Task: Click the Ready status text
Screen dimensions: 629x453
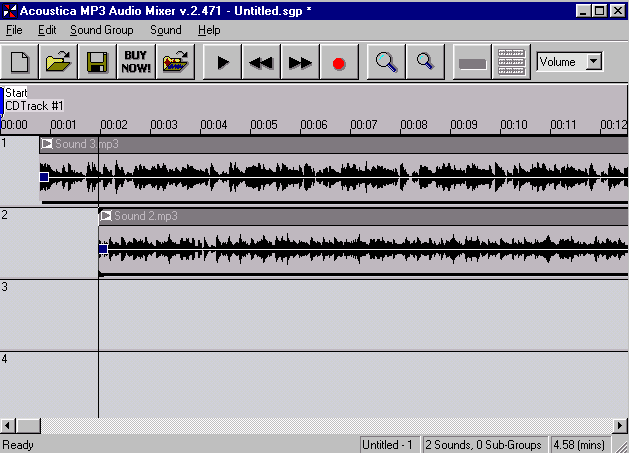Action: pos(18,445)
